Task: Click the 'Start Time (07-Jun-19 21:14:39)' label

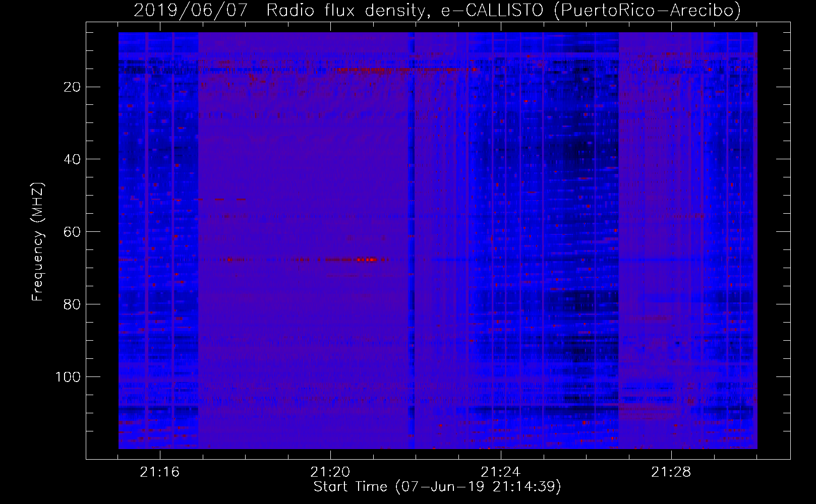Action: pos(437,486)
